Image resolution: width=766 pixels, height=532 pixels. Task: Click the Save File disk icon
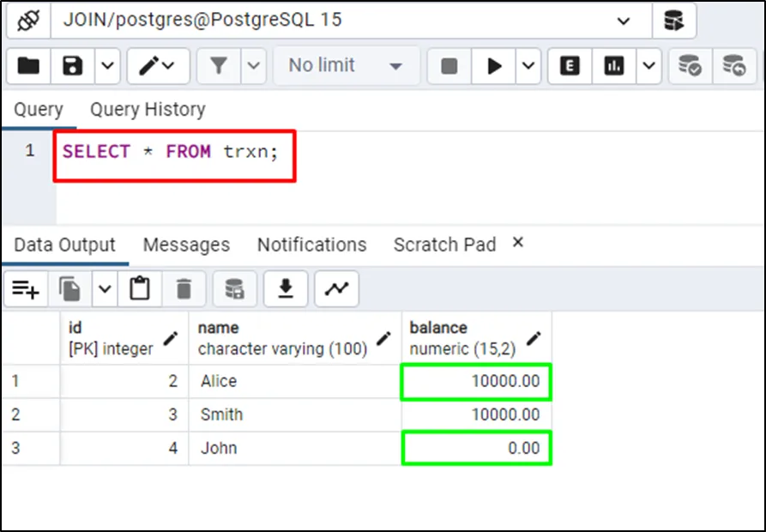point(71,66)
